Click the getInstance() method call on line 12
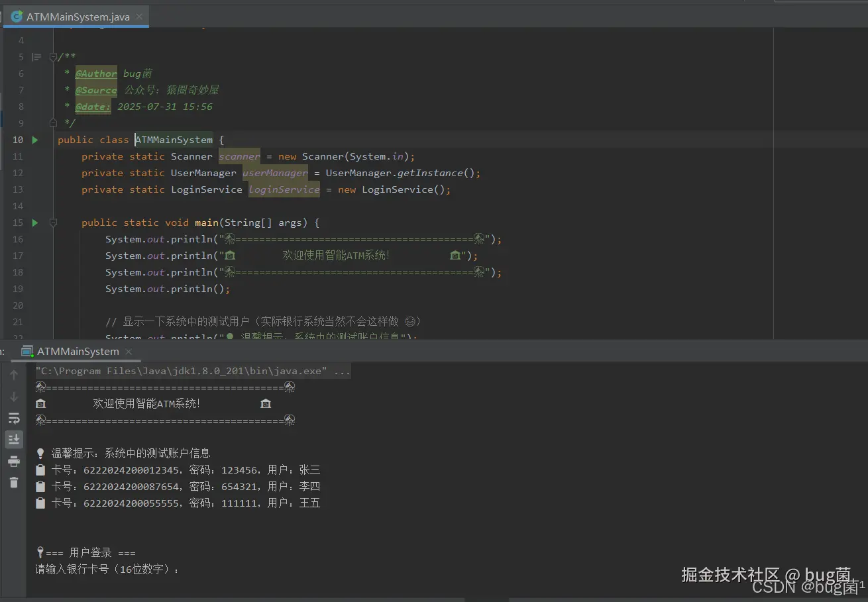The image size is (868, 602). [x=437, y=173]
